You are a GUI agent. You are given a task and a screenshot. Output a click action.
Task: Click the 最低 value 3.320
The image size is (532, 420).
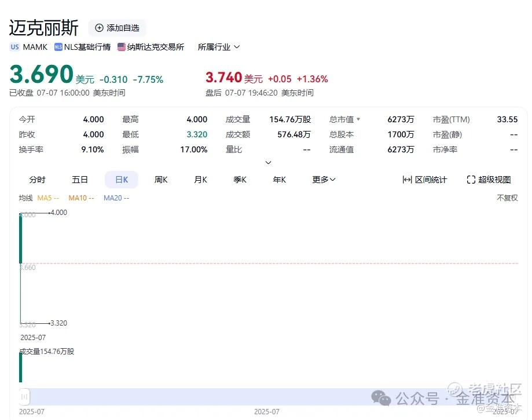tap(197, 134)
